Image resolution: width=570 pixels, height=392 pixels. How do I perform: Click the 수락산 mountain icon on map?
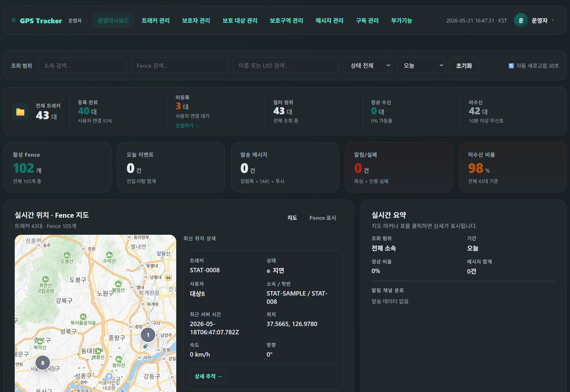point(109,255)
